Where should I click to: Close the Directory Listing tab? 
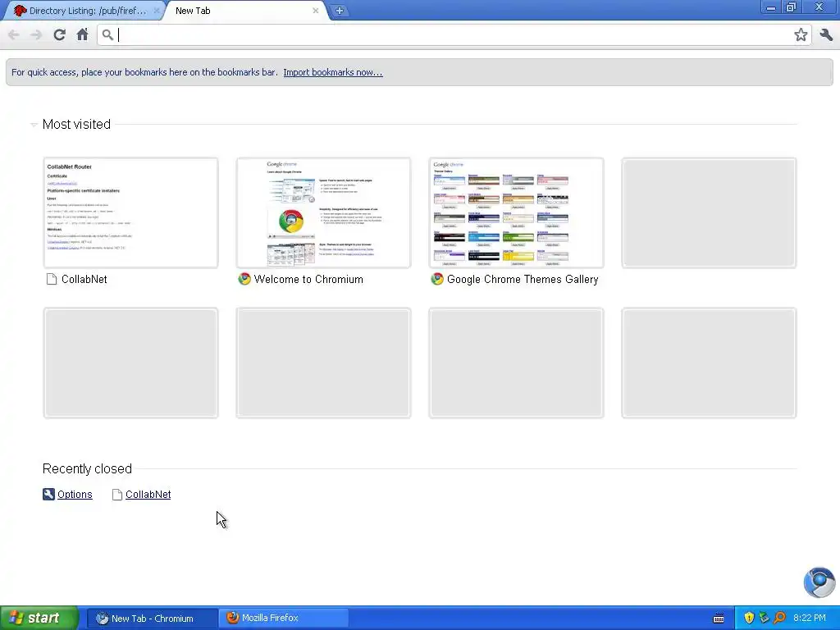157,11
